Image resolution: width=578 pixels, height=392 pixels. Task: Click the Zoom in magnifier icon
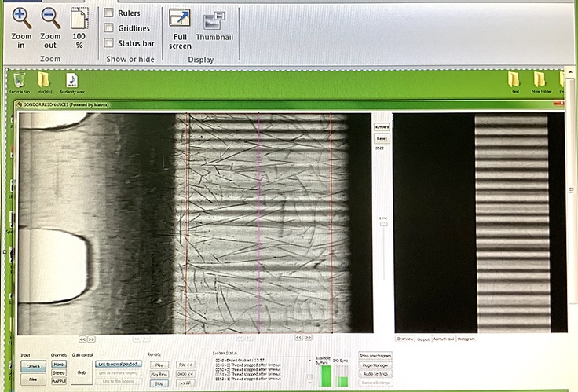[x=21, y=17]
